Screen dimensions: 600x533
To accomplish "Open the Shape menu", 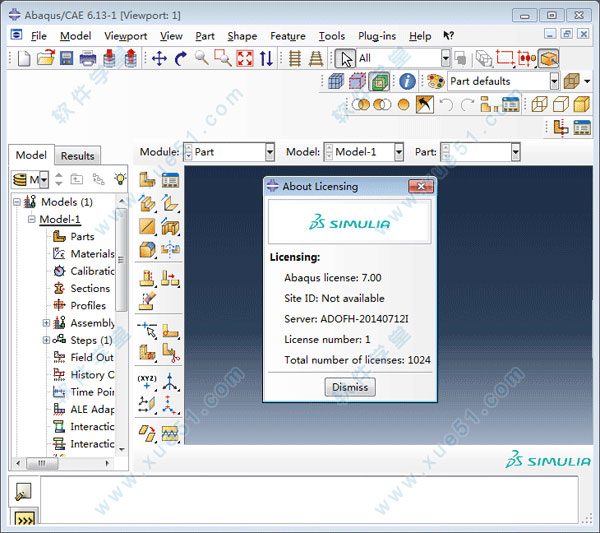I will coord(242,36).
